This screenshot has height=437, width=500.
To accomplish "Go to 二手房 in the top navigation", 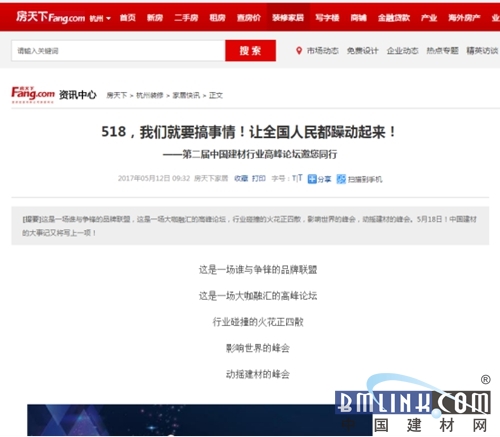I will click(x=186, y=18).
